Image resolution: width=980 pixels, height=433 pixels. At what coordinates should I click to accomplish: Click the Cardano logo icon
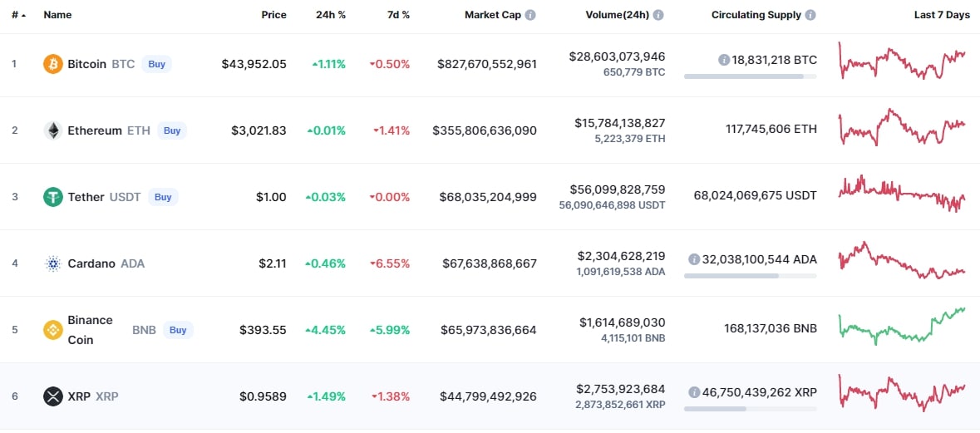click(x=53, y=263)
